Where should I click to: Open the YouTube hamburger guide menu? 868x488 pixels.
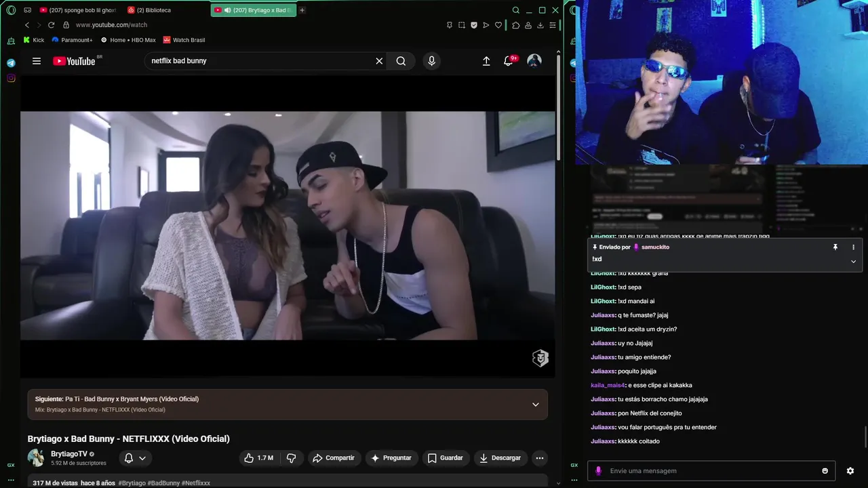[x=37, y=61]
